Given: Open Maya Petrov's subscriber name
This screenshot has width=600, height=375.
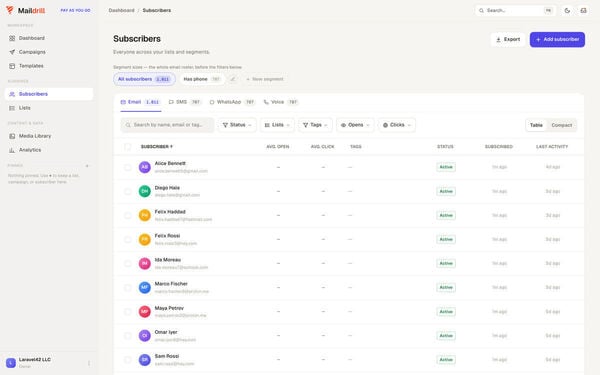Looking at the screenshot, I should point(169,308).
